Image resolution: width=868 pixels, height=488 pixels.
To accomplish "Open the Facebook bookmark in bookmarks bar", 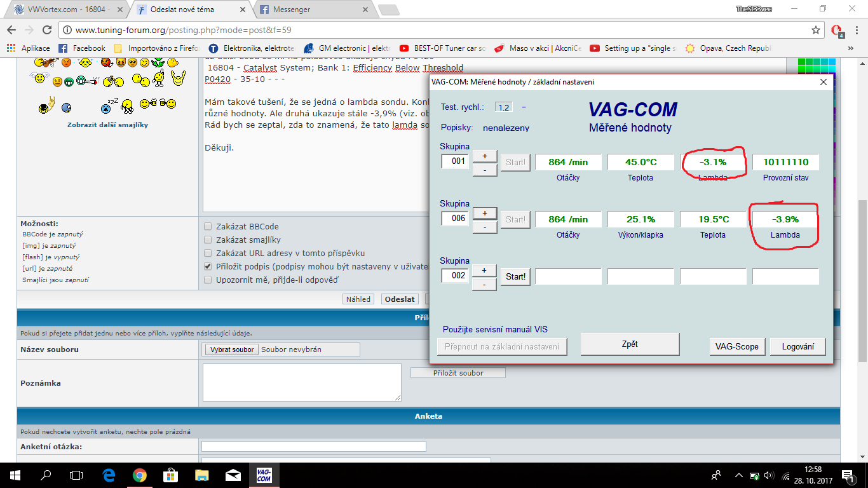I will [x=82, y=48].
